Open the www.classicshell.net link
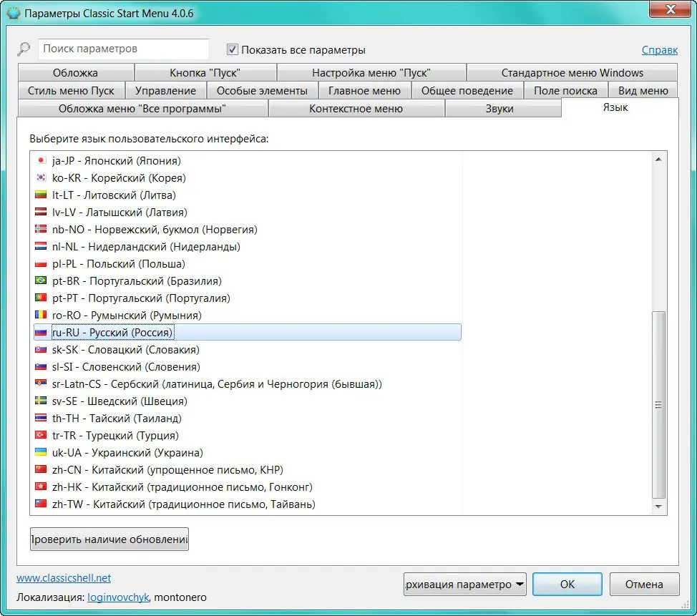This screenshot has width=697, height=616. [64, 578]
